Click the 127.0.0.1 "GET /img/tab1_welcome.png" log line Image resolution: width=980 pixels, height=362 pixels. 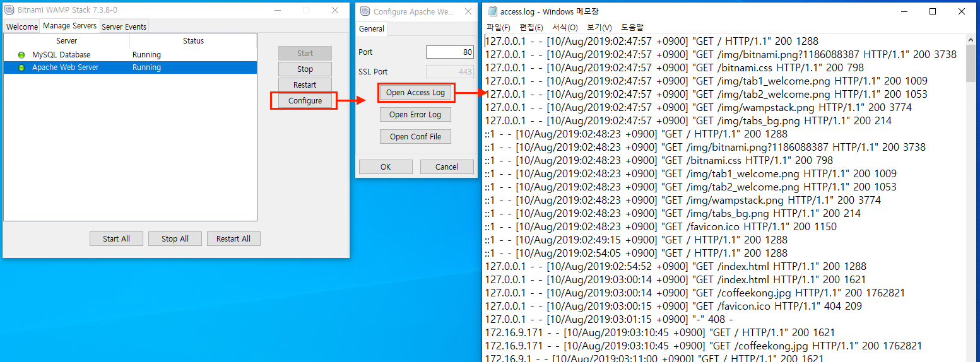click(706, 81)
